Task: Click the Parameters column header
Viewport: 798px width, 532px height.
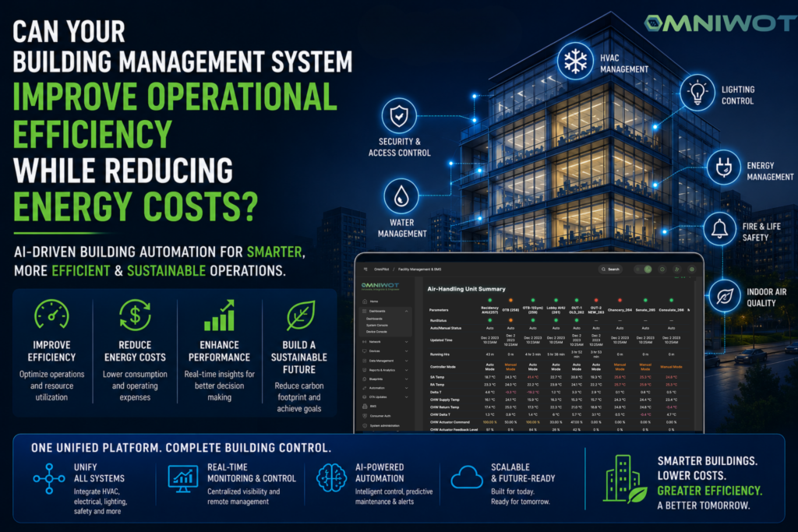Action: 439,310
